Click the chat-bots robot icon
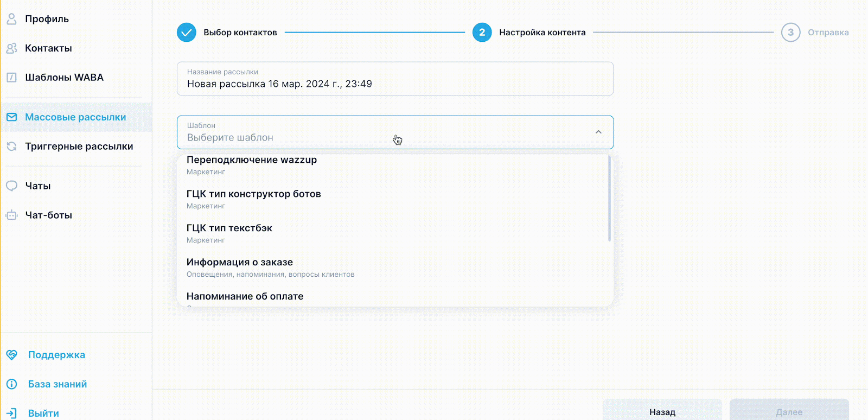The image size is (868, 420). [x=11, y=215]
